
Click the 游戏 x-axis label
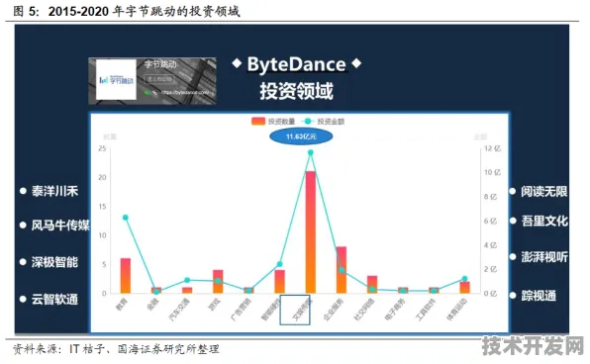pyautogui.click(x=214, y=305)
